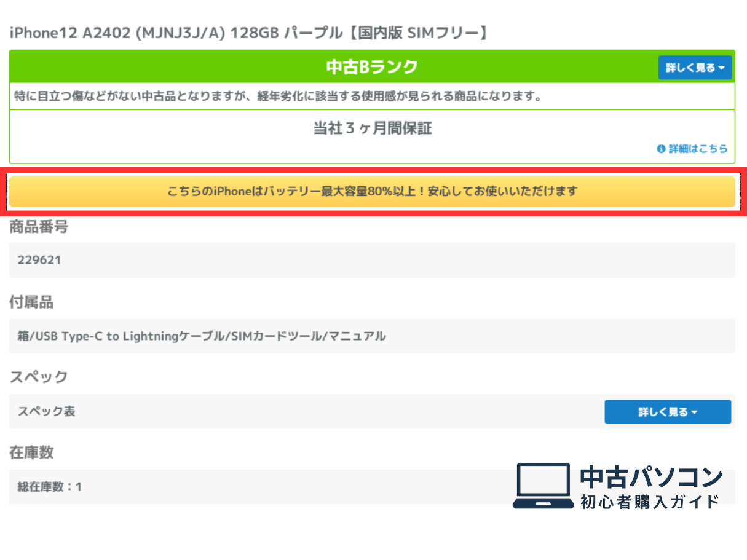Click the accessories list starting with 箱/USB
Viewport: 747px width, 560px height.
pyautogui.click(x=202, y=336)
